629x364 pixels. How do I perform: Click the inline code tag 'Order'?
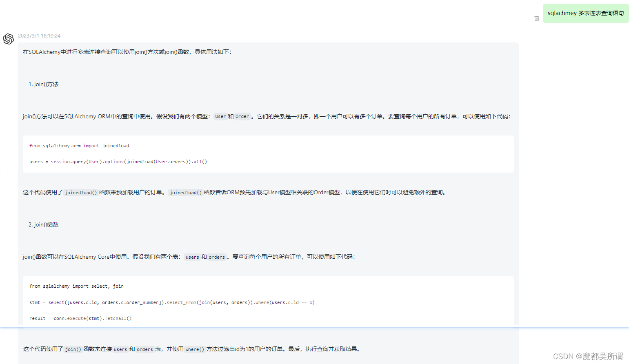pos(242,117)
